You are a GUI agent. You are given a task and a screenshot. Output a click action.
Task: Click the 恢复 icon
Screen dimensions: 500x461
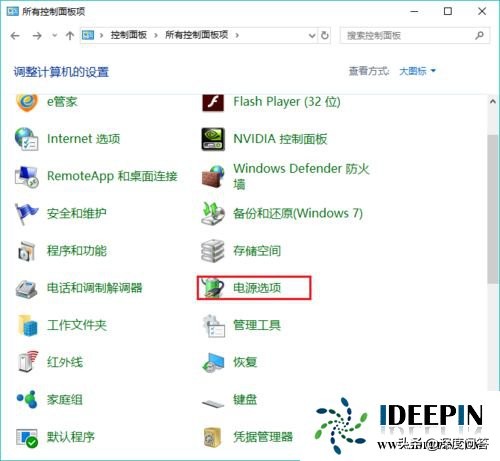213,363
